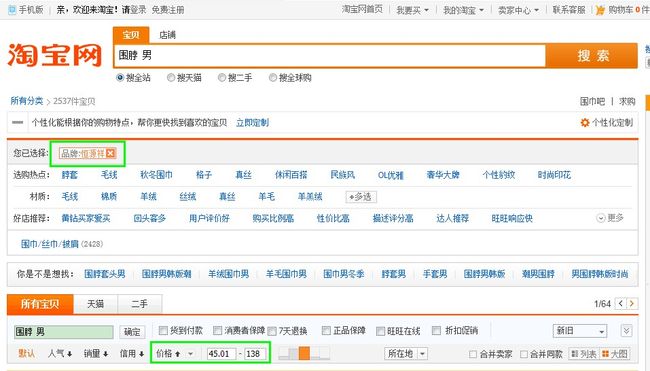Click the maximum price field 138
Image resolution: width=650 pixels, height=371 pixels.
tap(255, 354)
